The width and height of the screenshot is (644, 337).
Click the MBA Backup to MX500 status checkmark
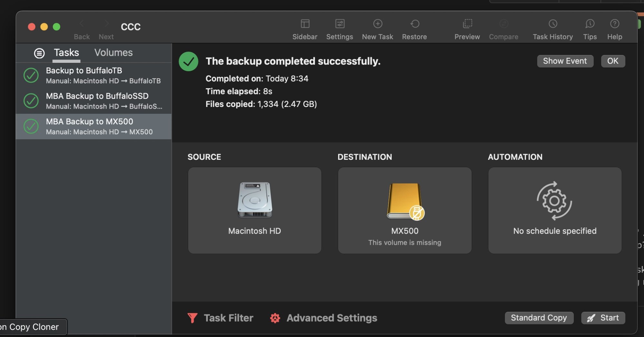tap(31, 126)
